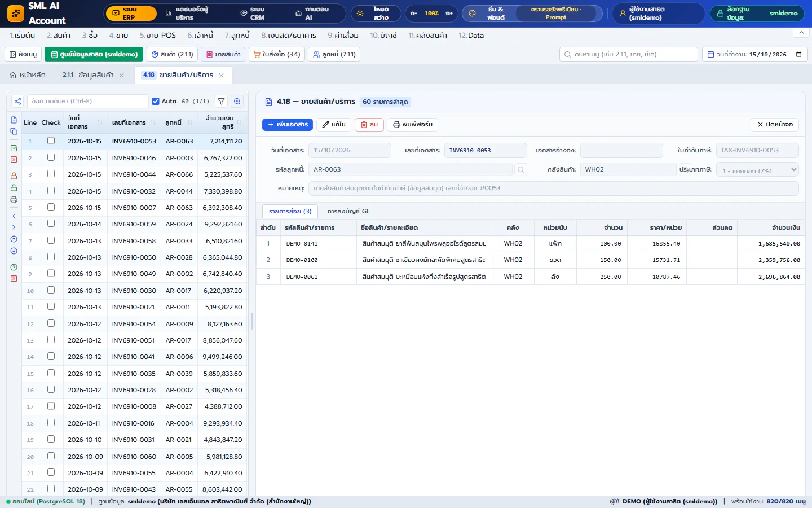The height and width of the screenshot is (508, 812).
Task: Click the print form button
Action: pos(413,124)
